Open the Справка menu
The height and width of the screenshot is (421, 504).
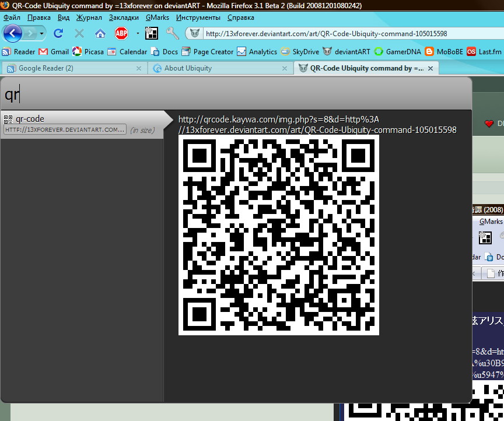point(241,17)
